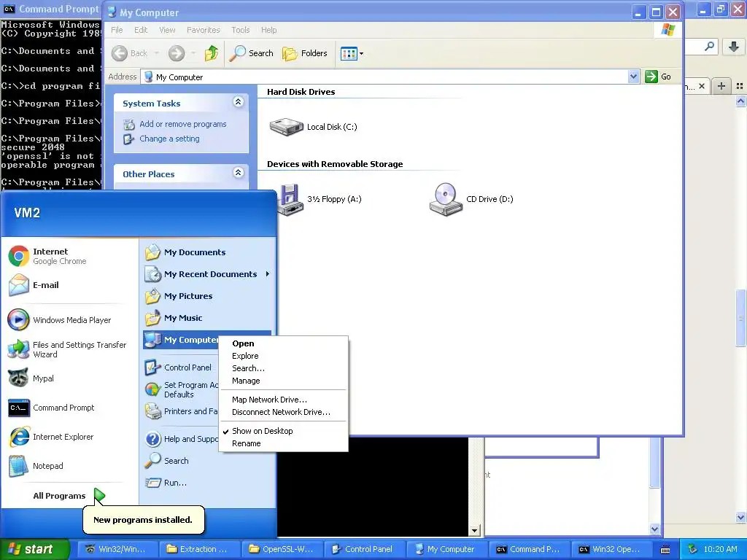
Task: Click the Search toolbar button
Action: pos(251,53)
